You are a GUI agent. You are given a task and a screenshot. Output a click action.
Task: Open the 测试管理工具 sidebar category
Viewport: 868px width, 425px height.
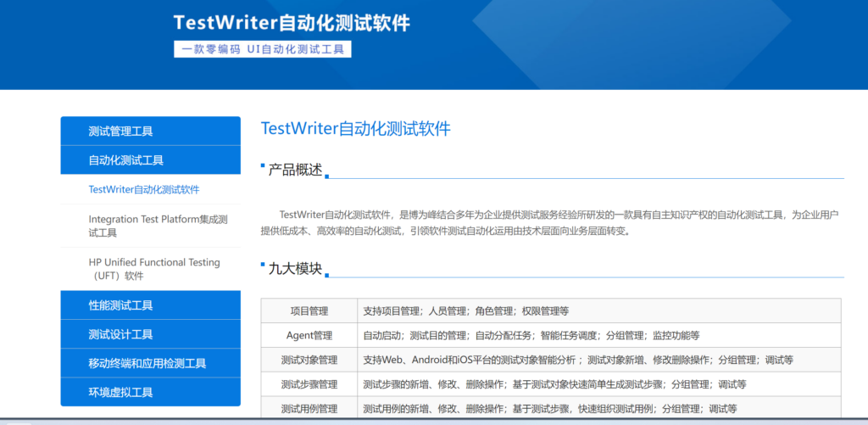tap(151, 131)
